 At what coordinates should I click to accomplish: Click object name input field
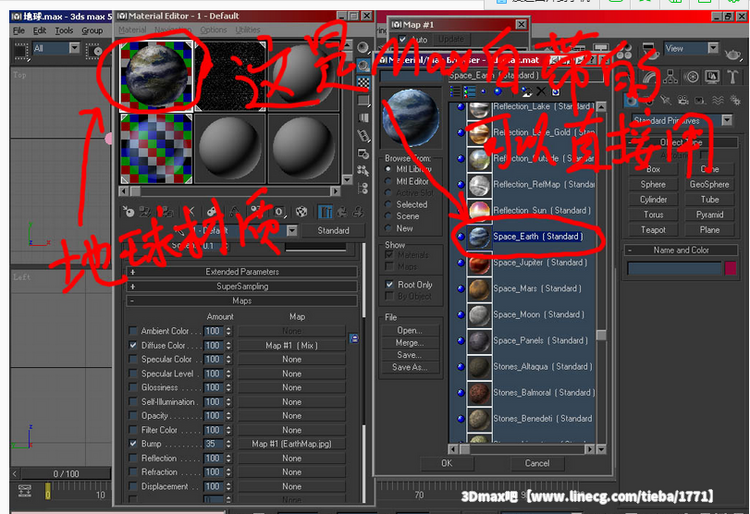pos(673,268)
